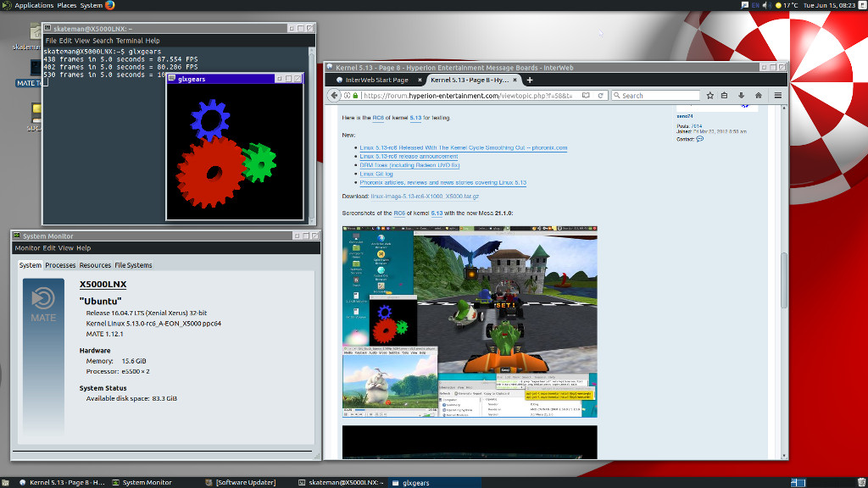Screen dimensions: 868x488
Task: Focus the browser Search box
Action: 656,95
